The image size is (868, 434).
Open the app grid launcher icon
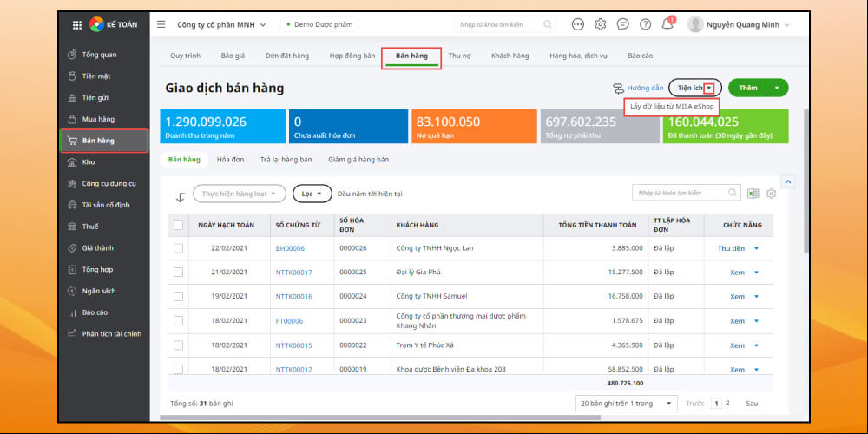click(x=76, y=24)
